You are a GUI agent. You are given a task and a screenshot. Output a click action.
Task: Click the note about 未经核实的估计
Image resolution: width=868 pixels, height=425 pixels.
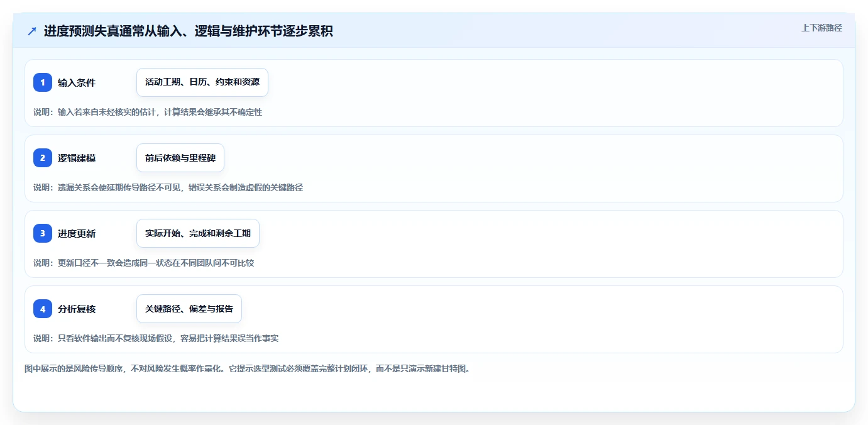pyautogui.click(x=148, y=112)
